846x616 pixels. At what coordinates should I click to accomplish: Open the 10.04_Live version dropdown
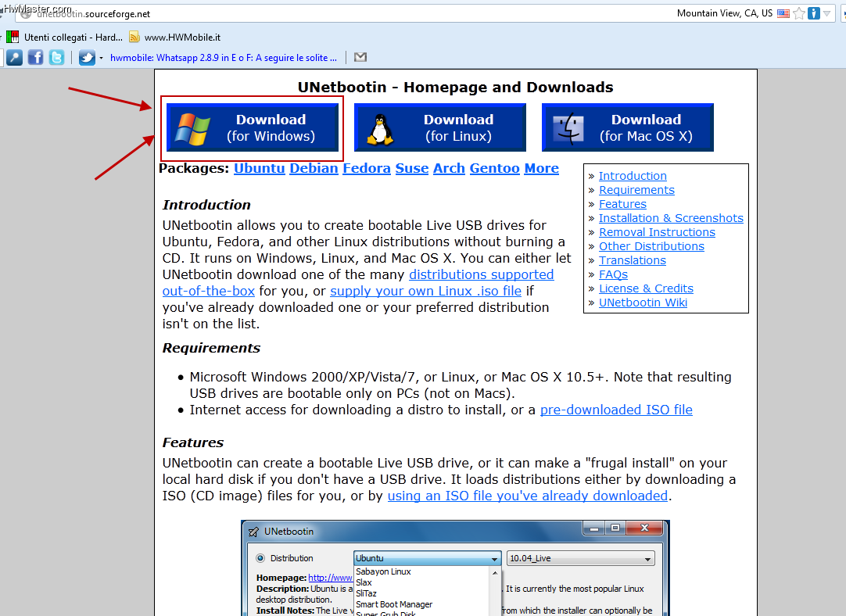click(580, 558)
